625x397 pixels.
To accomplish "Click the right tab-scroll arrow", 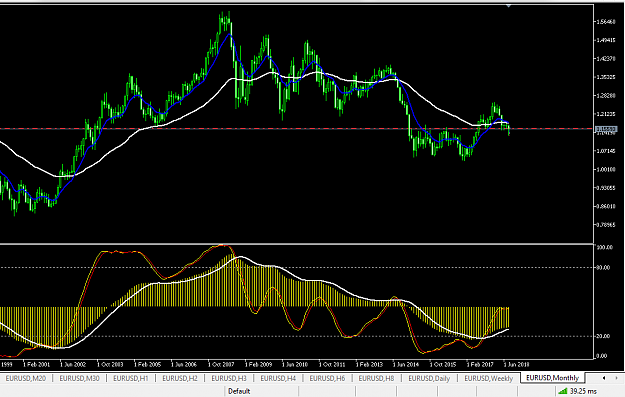I will [616, 377].
